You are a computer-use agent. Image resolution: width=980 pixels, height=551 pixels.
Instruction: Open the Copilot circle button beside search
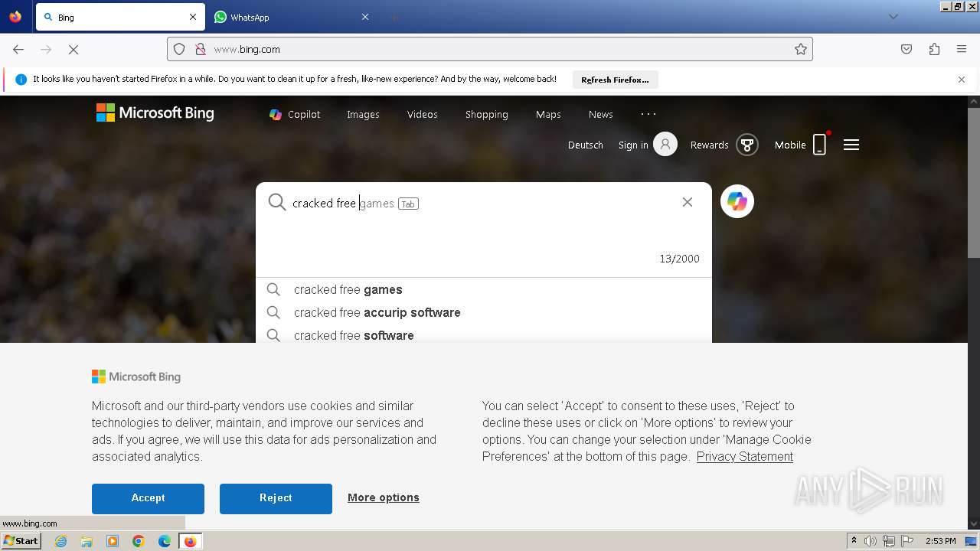737,201
